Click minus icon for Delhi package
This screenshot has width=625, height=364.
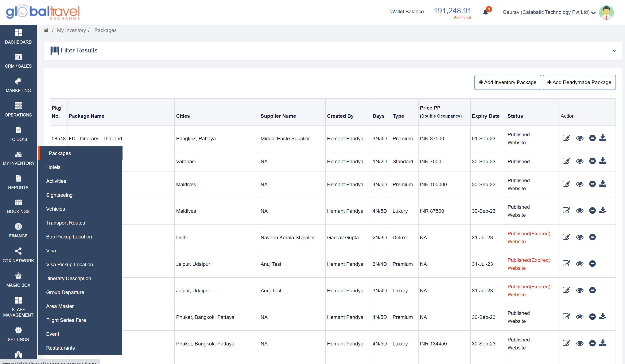pos(592,237)
